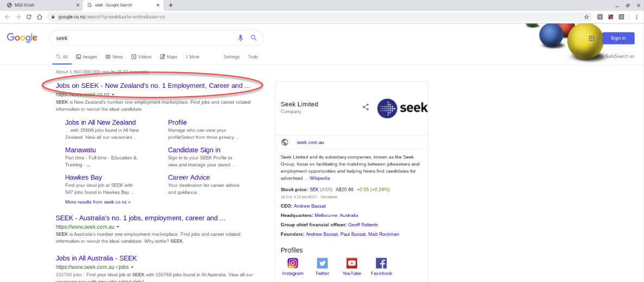Open Seek's Instagram profile icon
Image resolution: width=644 pixels, height=282 pixels.
tap(293, 263)
